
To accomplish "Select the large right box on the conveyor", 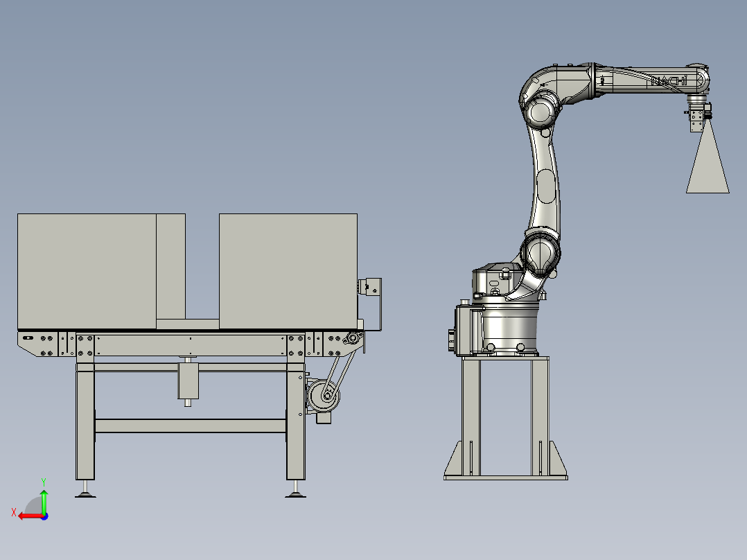I will [x=288, y=271].
